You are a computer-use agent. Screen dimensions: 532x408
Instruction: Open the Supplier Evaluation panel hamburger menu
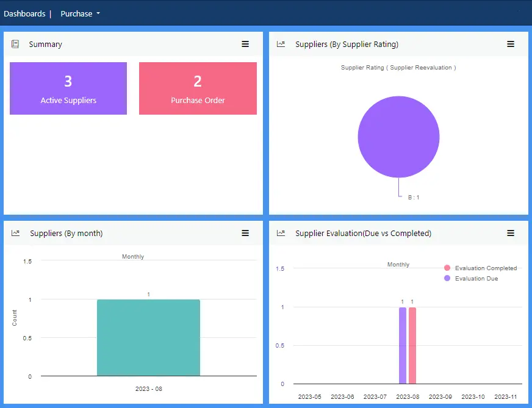[x=511, y=233]
